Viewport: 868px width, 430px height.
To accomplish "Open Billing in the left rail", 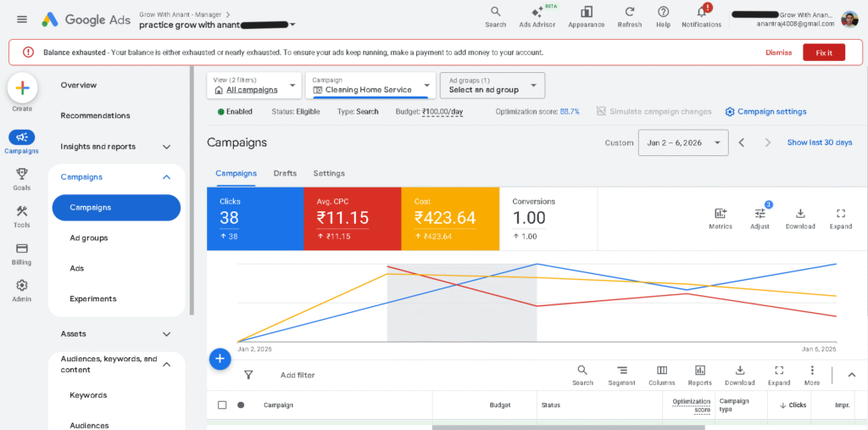I will point(21,254).
